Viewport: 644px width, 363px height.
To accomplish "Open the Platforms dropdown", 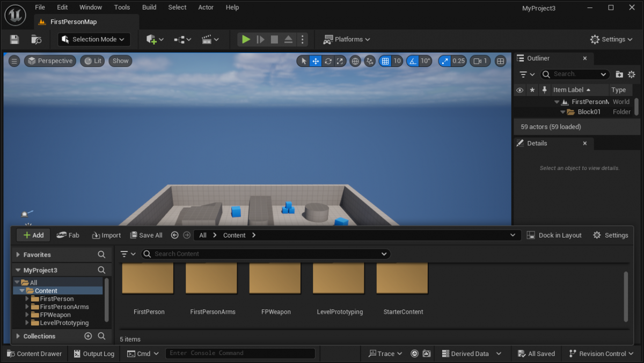I will [347, 39].
